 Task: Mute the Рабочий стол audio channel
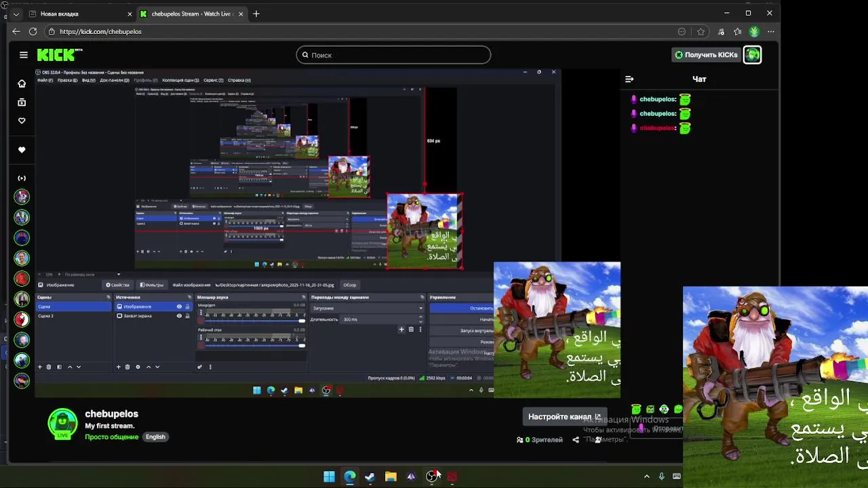pos(201,346)
